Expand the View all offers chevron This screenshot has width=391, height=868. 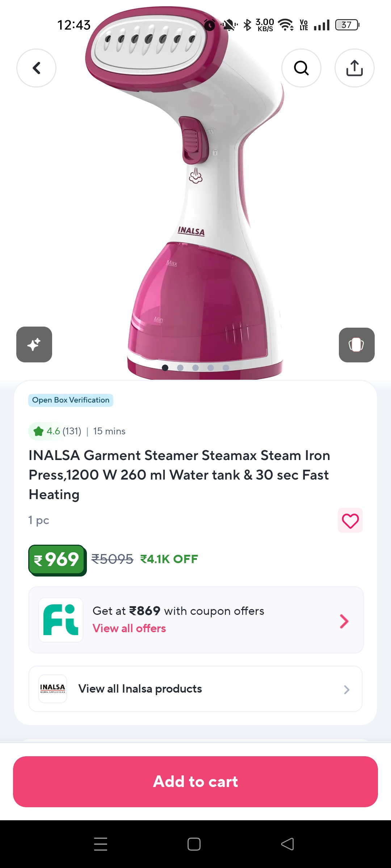click(x=344, y=621)
